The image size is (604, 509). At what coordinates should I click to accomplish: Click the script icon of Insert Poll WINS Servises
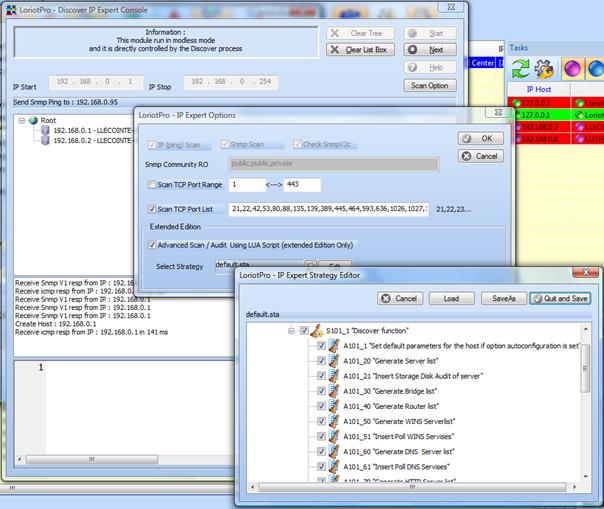click(334, 436)
